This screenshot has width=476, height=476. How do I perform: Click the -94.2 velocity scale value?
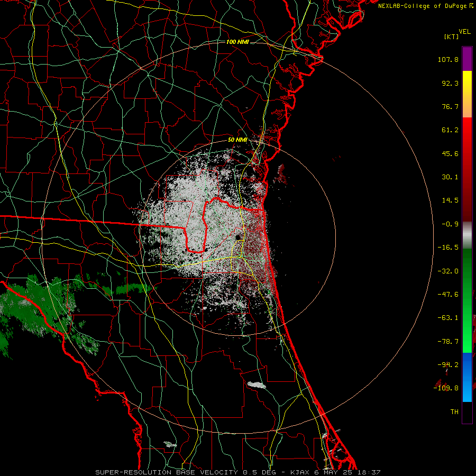pyautogui.click(x=448, y=365)
